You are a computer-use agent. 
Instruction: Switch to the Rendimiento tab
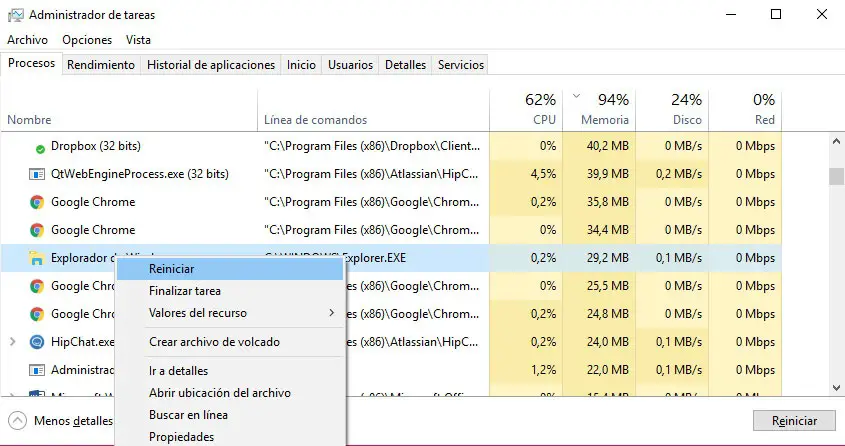point(101,65)
